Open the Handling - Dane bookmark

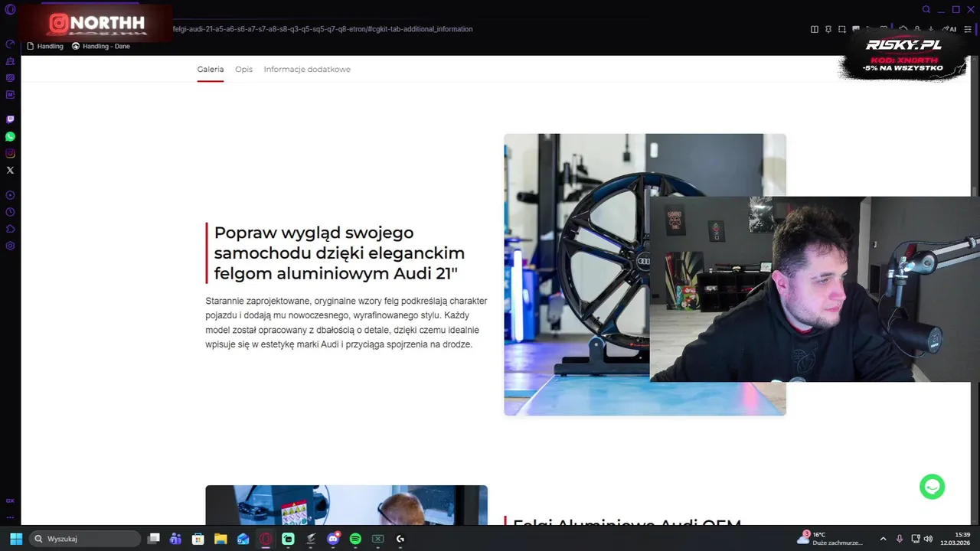coord(101,46)
